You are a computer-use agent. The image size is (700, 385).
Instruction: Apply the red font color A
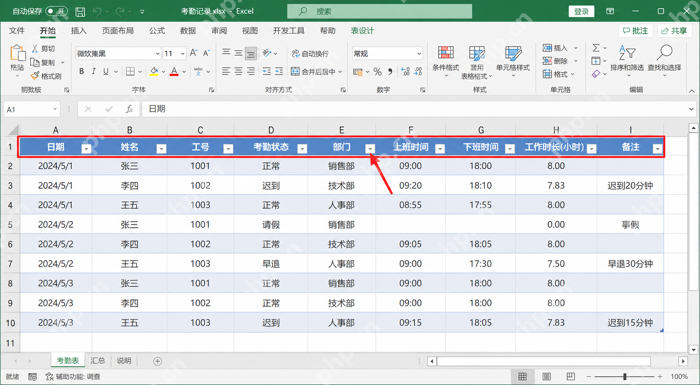pos(174,71)
